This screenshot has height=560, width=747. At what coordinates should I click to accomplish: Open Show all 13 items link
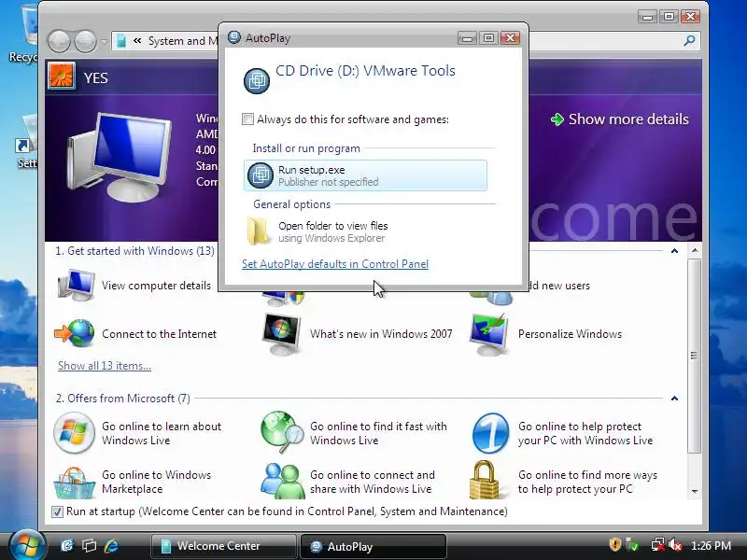(105, 366)
